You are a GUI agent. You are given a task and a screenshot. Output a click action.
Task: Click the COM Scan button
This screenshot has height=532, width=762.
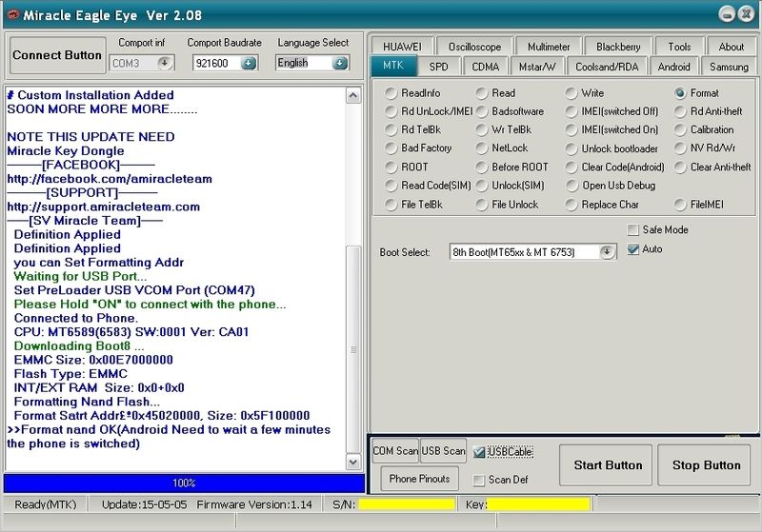395,451
